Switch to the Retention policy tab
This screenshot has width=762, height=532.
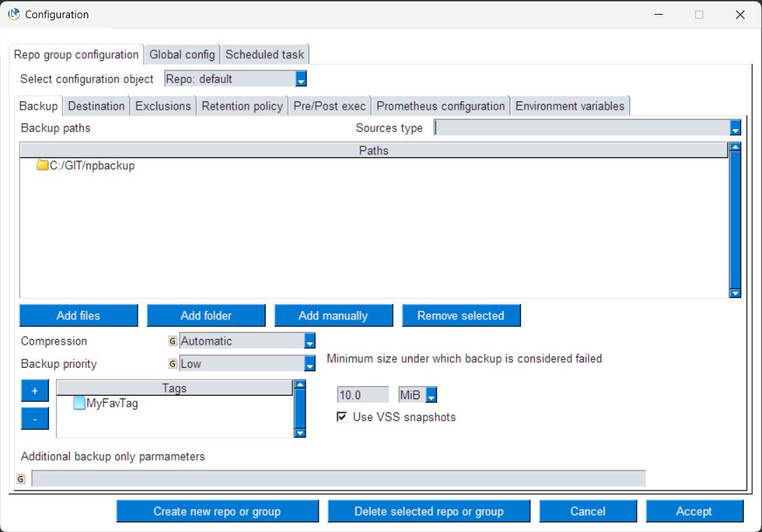click(x=242, y=106)
